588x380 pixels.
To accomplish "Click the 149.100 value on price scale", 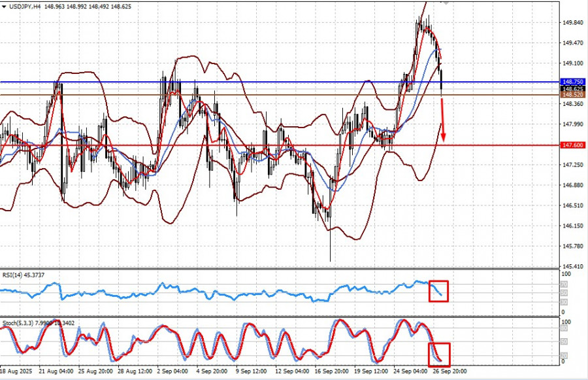I will [x=573, y=63].
